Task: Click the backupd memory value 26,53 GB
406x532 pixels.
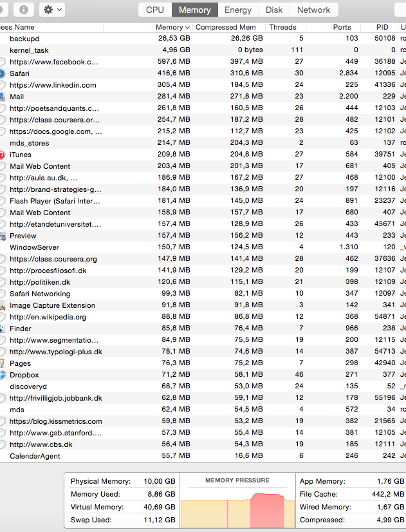Action: [x=174, y=39]
